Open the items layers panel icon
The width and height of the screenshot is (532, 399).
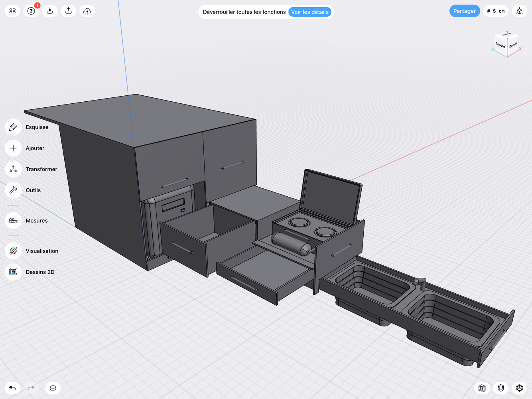(x=53, y=388)
